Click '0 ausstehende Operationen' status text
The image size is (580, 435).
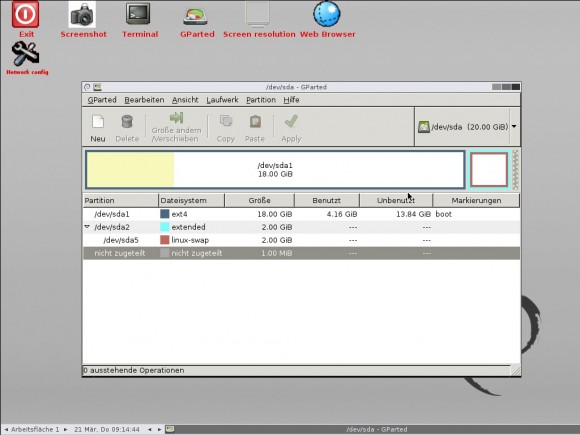(x=134, y=370)
